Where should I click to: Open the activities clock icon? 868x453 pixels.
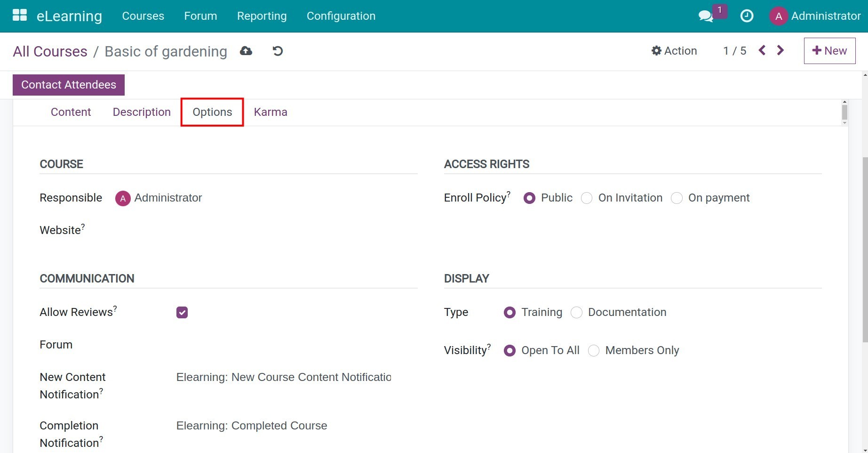pos(747,16)
